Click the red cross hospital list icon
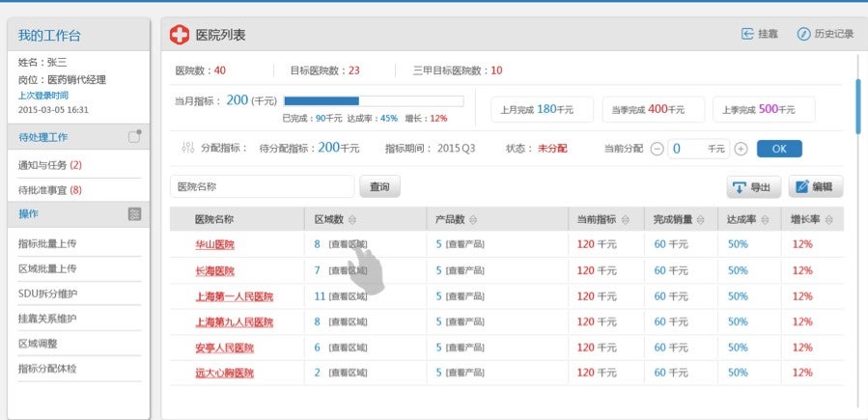868x420 pixels. [180, 35]
